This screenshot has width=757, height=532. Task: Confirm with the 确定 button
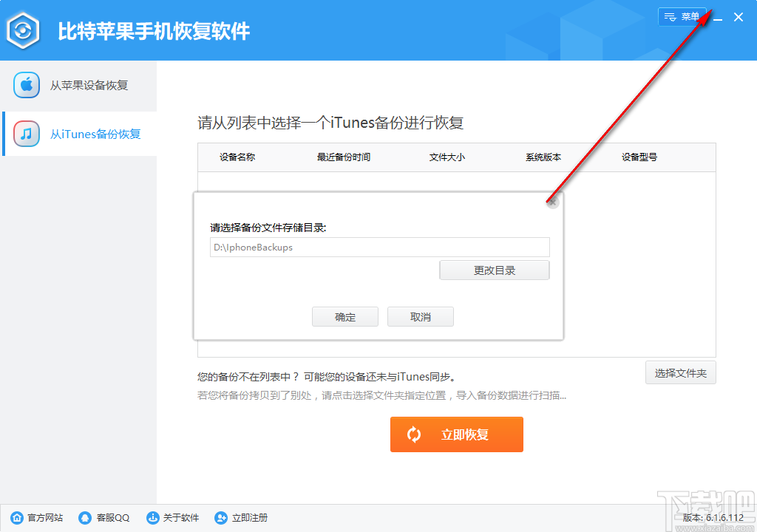345,317
